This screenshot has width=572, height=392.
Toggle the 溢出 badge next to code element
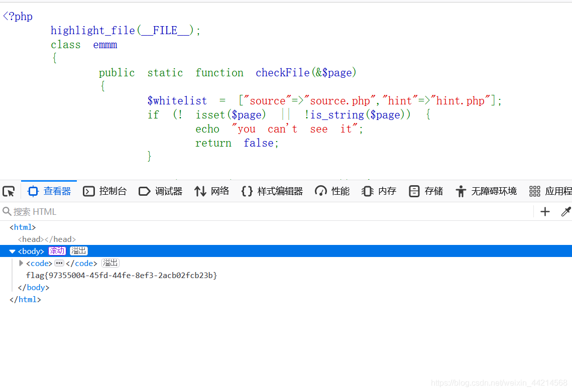(x=110, y=263)
